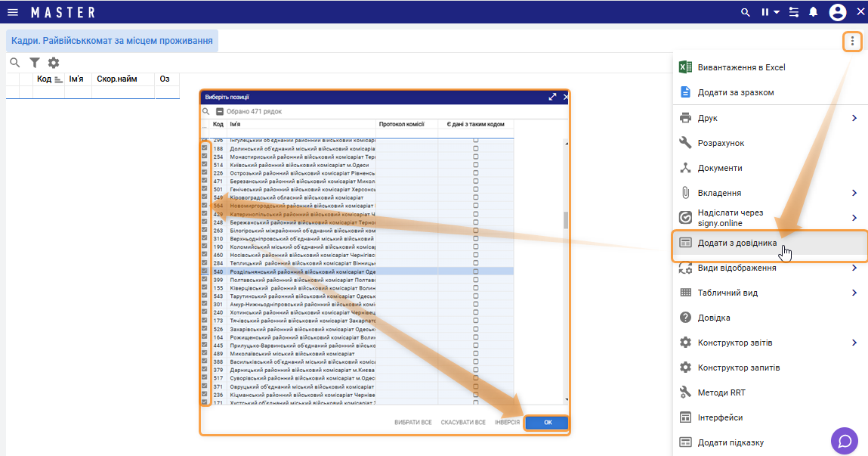Open the hamburger main menu
The width and height of the screenshot is (868, 456).
12,12
